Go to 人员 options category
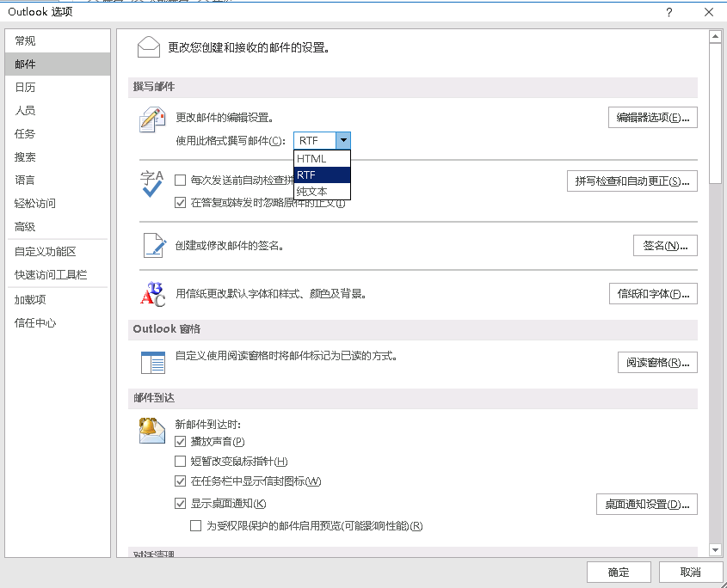Viewport: 727px width, 588px height. click(x=58, y=110)
